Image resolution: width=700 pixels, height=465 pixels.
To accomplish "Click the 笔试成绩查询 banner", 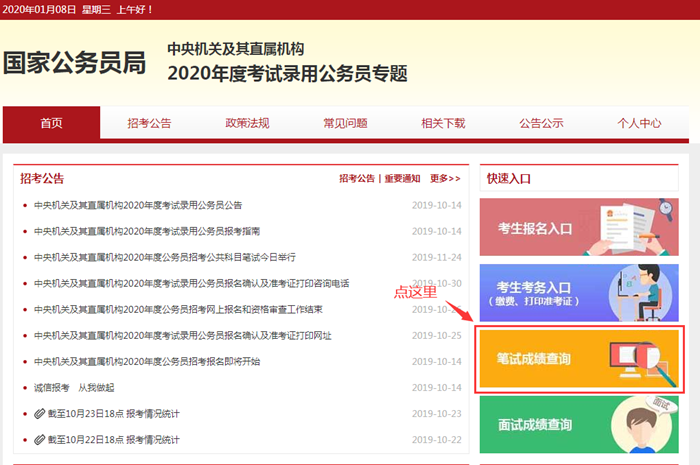I will click(x=580, y=358).
